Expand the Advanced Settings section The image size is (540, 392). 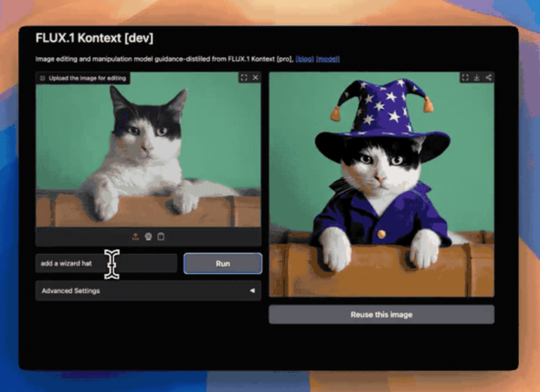tap(148, 291)
